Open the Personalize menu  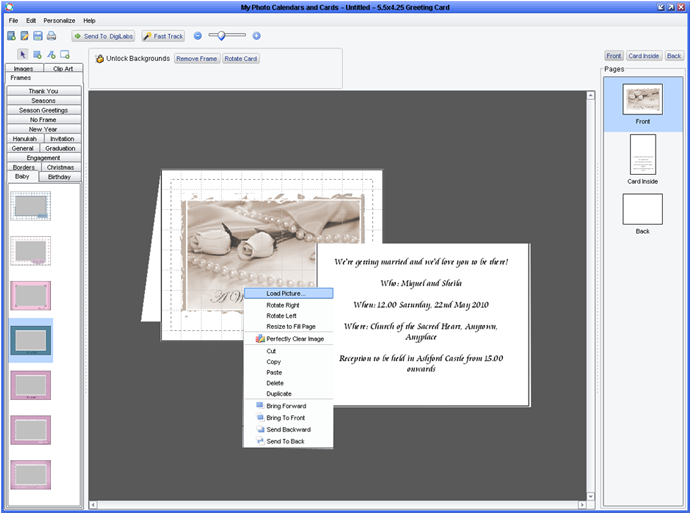[x=59, y=20]
